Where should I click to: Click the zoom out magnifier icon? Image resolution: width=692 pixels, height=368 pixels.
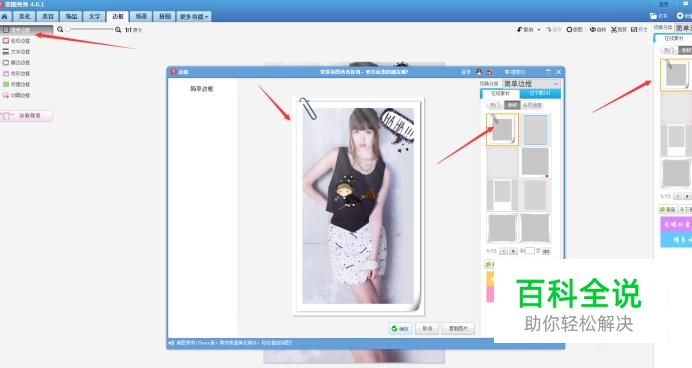(60, 29)
